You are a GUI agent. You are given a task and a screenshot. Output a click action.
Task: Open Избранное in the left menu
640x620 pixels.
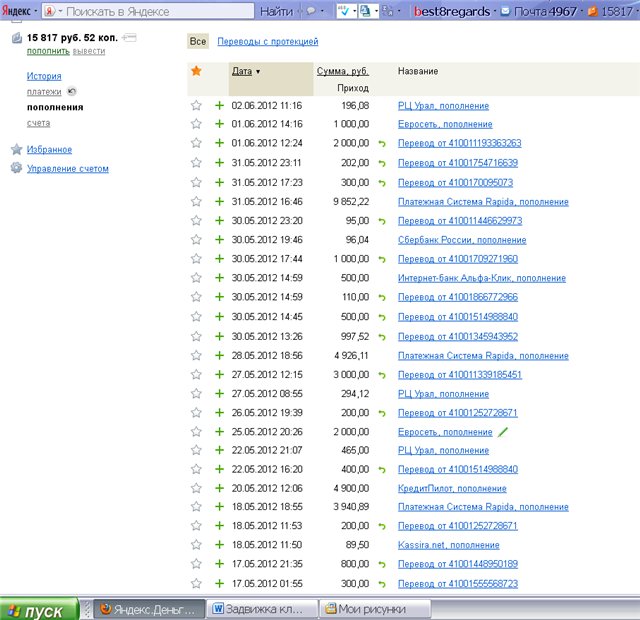pyautogui.click(x=49, y=149)
